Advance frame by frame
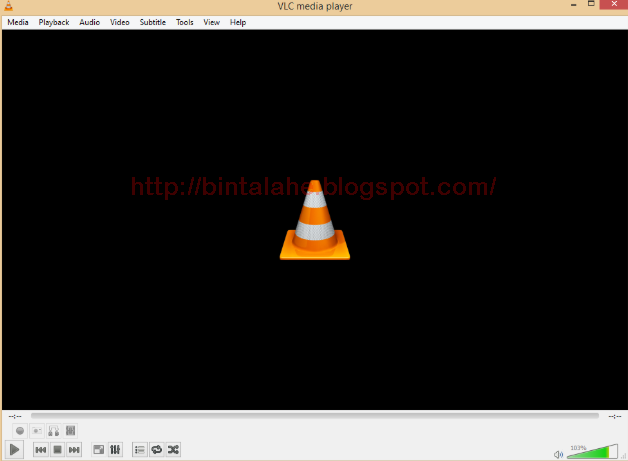 point(70,431)
